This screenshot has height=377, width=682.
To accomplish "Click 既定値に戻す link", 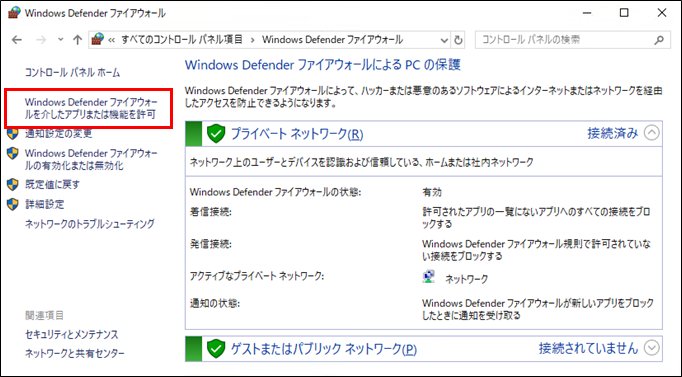I will pyautogui.click(x=52, y=184).
